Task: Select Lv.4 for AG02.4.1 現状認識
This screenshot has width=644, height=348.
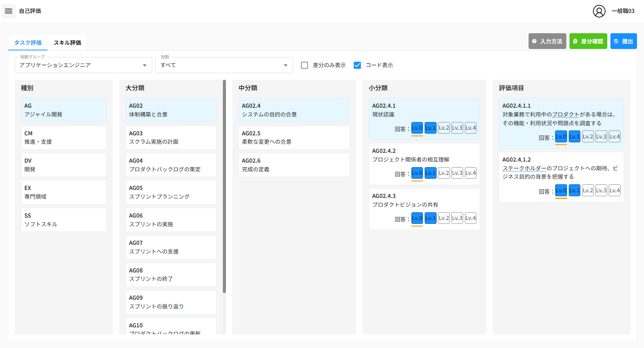Action: click(x=470, y=128)
